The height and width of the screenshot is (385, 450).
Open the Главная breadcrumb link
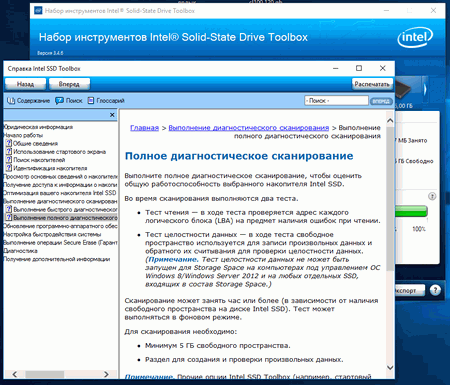tap(144, 128)
